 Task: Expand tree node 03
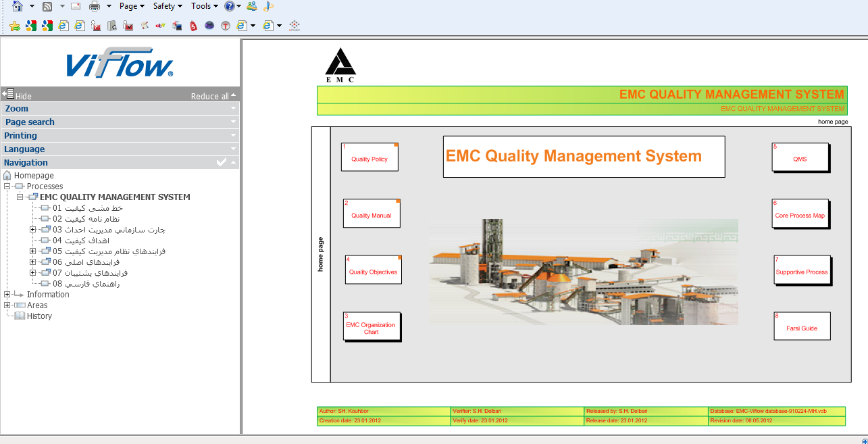[33, 230]
